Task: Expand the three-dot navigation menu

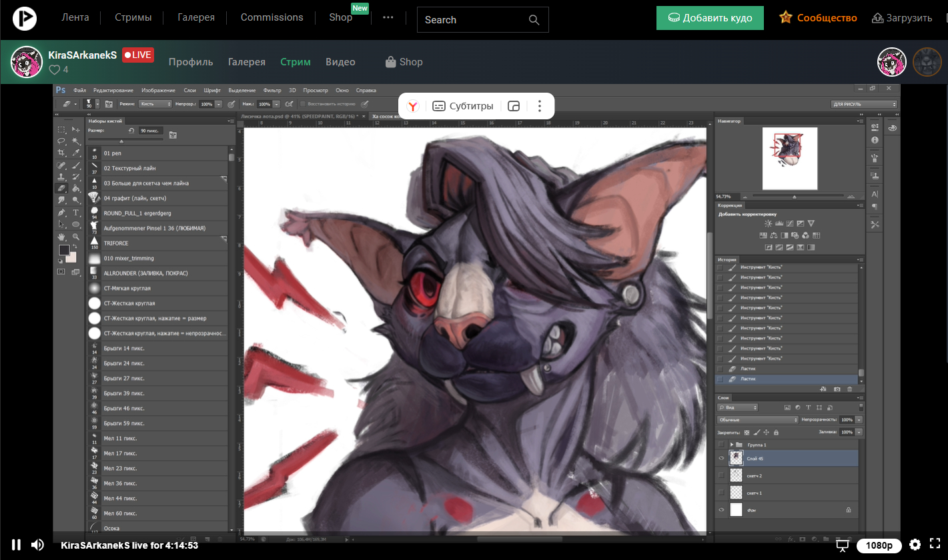Action: coord(388,18)
